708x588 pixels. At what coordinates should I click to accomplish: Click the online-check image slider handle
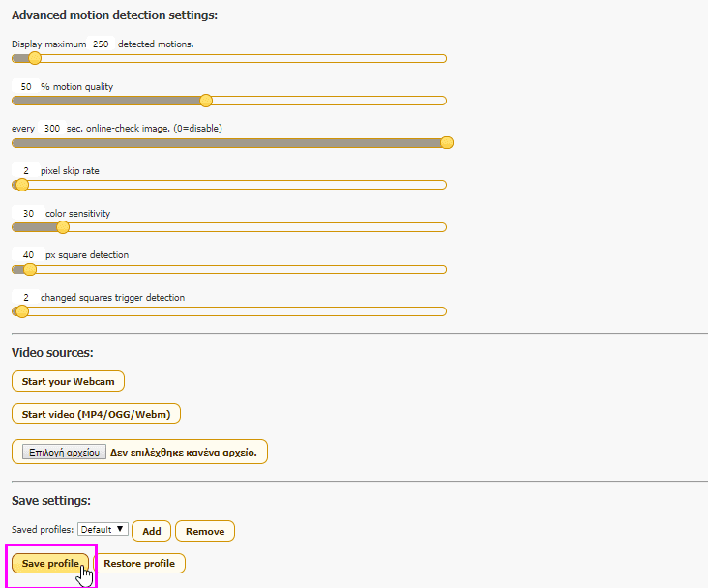tap(447, 142)
